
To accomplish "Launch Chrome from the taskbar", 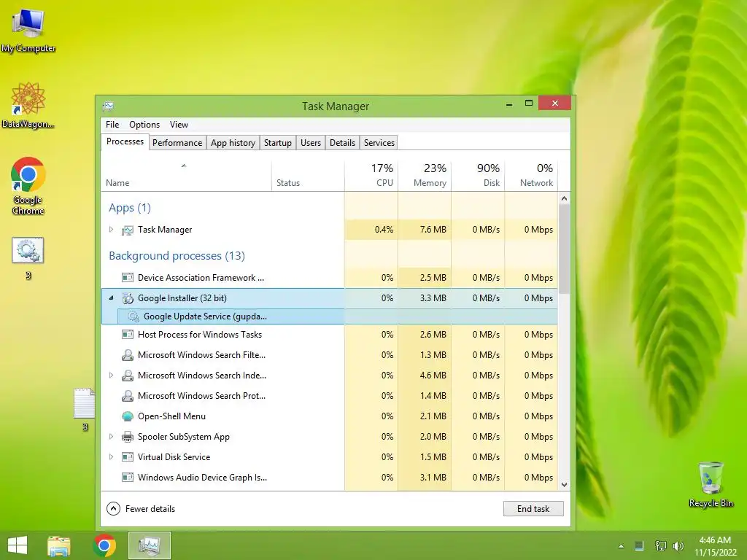I will 104,545.
